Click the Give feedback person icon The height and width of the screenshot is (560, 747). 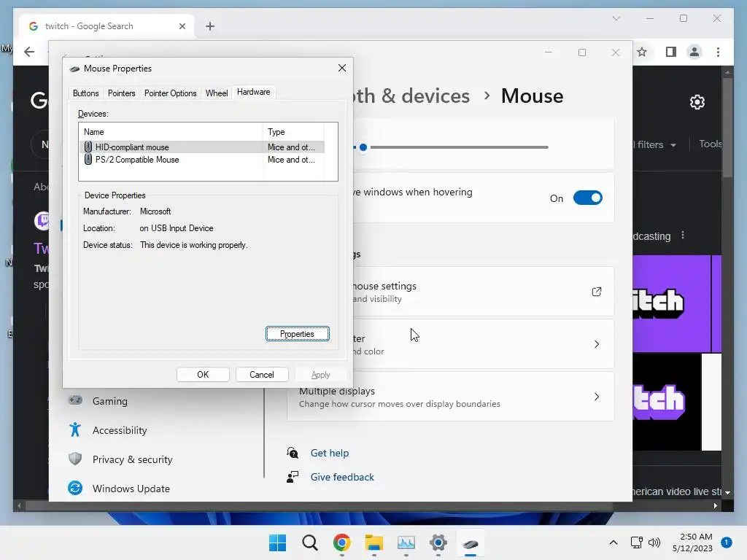(293, 477)
